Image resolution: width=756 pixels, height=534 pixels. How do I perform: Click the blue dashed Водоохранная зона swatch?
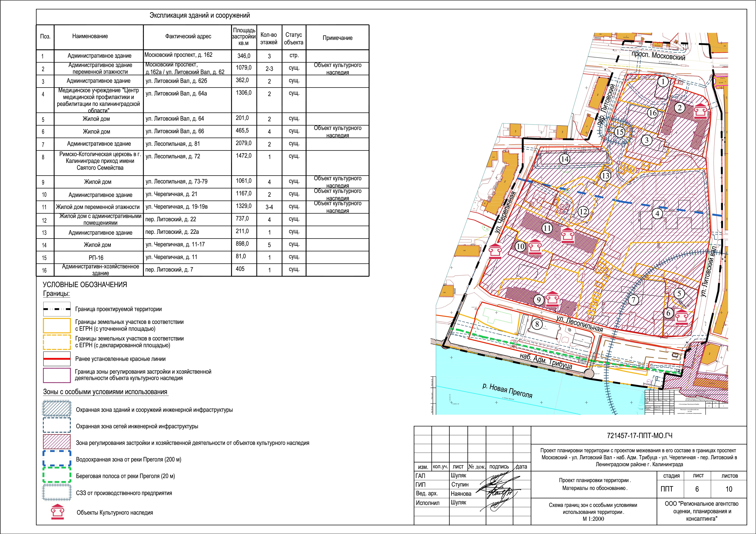57,458
